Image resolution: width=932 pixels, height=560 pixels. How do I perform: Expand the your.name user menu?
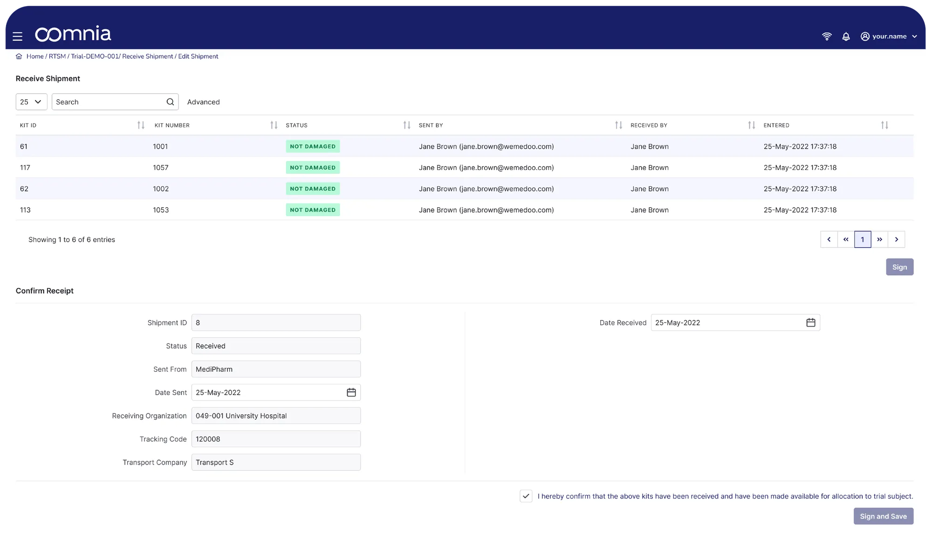pyautogui.click(x=889, y=36)
